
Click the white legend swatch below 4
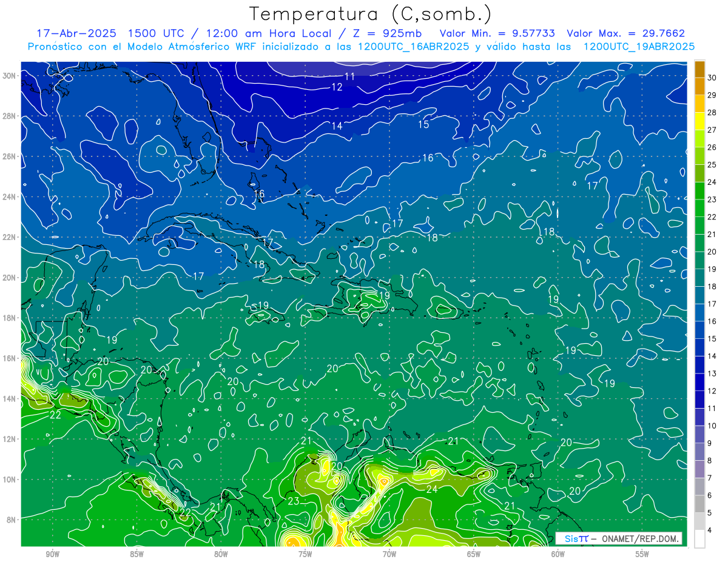pyautogui.click(x=699, y=539)
